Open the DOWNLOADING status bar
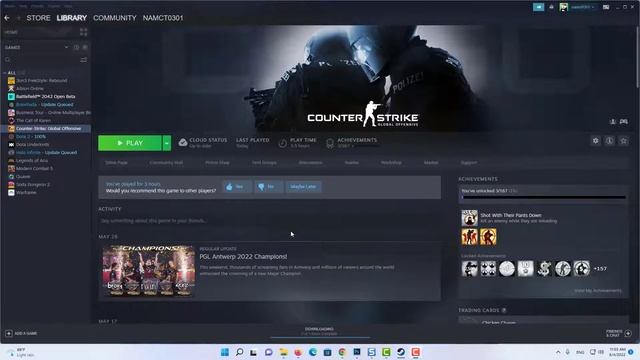 tap(320, 331)
